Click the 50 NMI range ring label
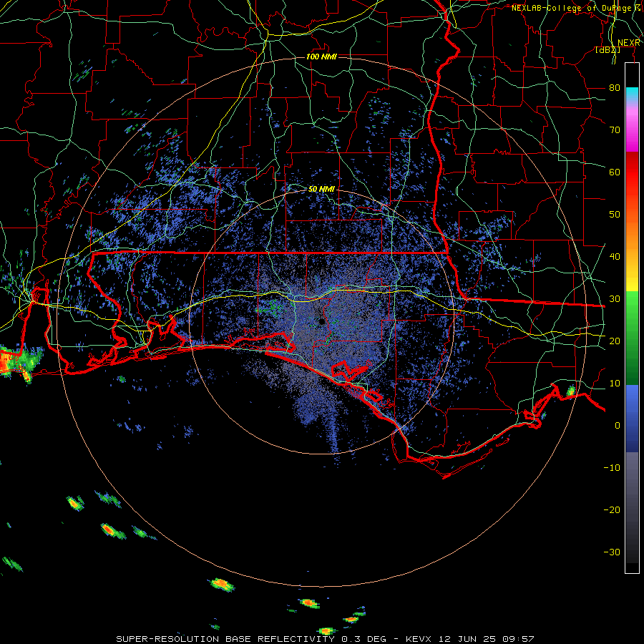Screen dimensions: 644x644 pyautogui.click(x=321, y=190)
